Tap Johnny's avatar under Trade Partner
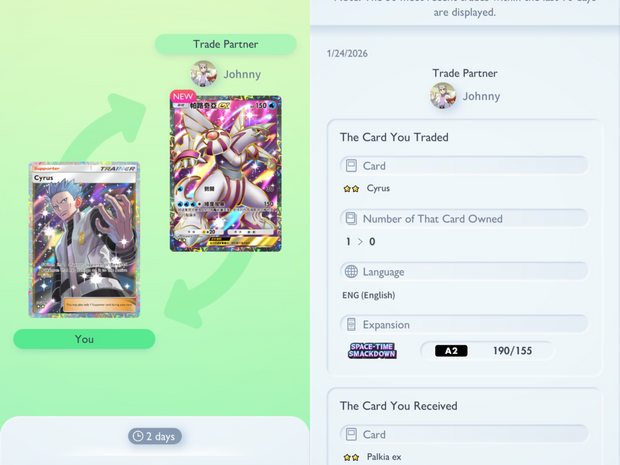Screen dimensions: 620x465 pyautogui.click(x=204, y=74)
